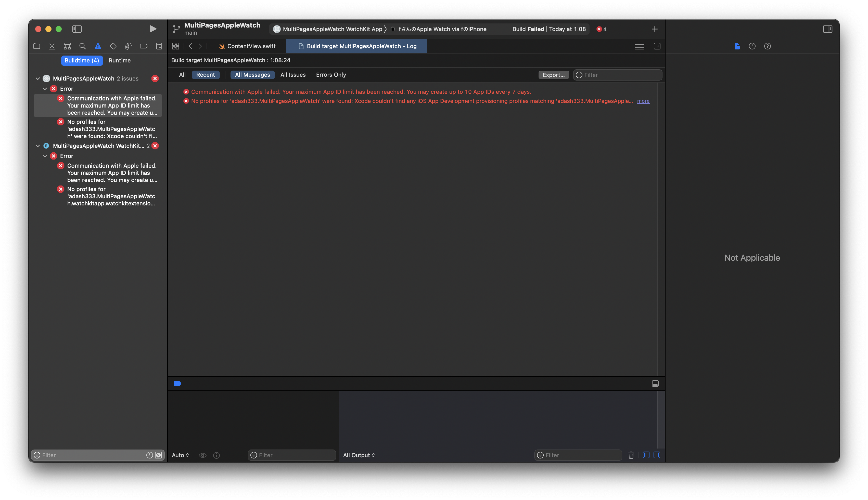This screenshot has height=500, width=868.
Task: Run the build with the Play button
Action: coord(153,29)
